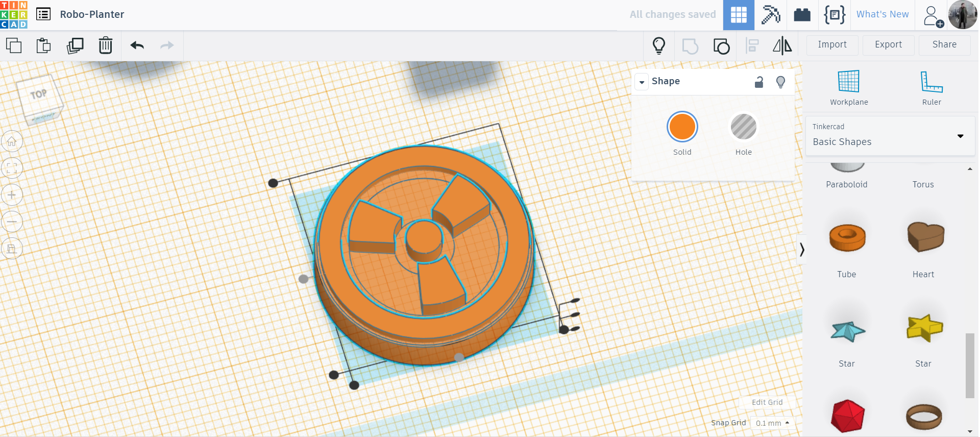Open the design list menu icon

(x=43, y=14)
